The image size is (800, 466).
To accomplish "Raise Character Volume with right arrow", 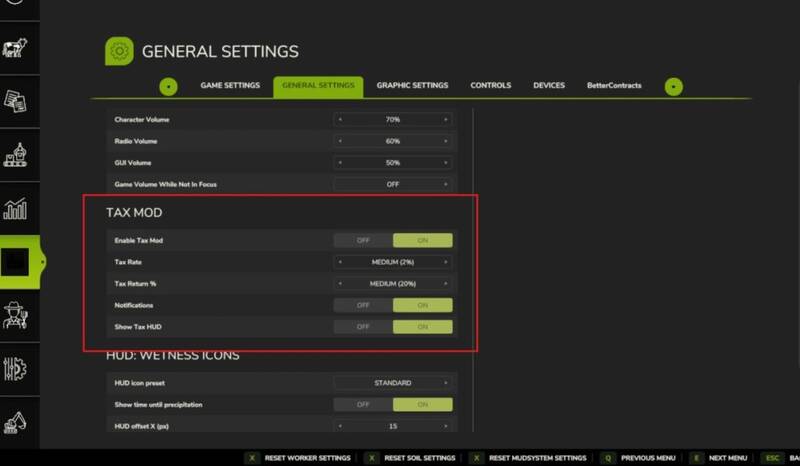I will coord(446,119).
